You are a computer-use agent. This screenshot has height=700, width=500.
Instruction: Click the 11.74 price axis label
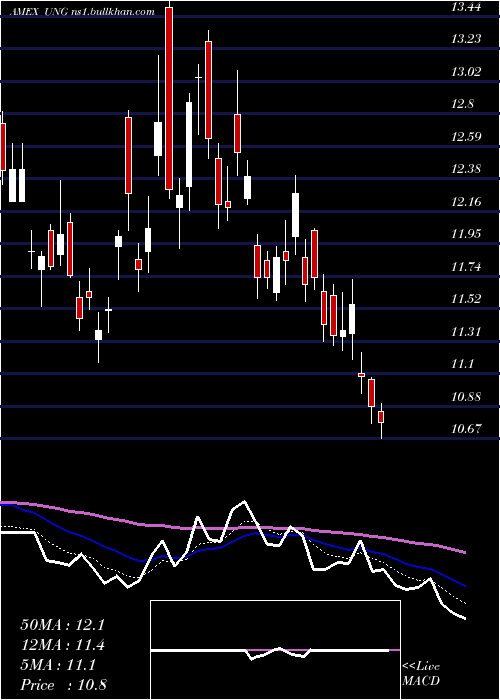pos(466,267)
